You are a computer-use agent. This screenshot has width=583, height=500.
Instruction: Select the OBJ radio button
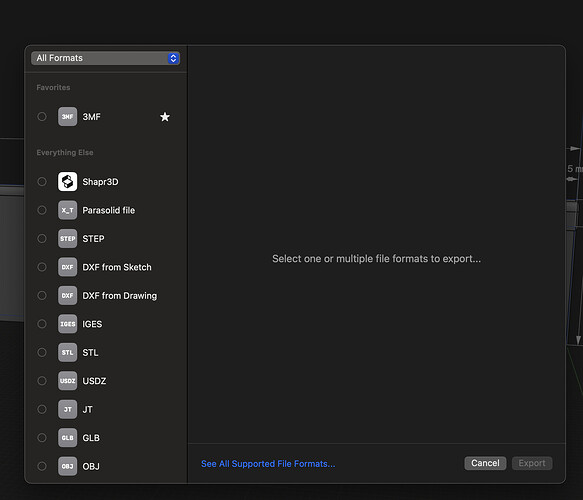(x=42, y=466)
